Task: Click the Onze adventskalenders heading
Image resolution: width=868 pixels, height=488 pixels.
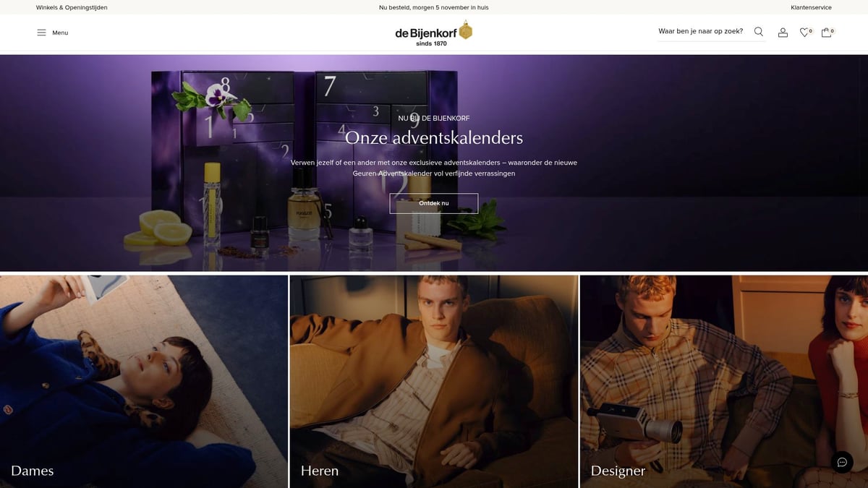Action: 434,137
